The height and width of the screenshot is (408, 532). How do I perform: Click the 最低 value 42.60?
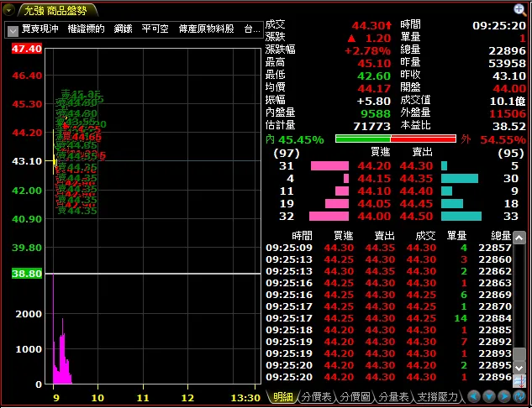tap(374, 76)
